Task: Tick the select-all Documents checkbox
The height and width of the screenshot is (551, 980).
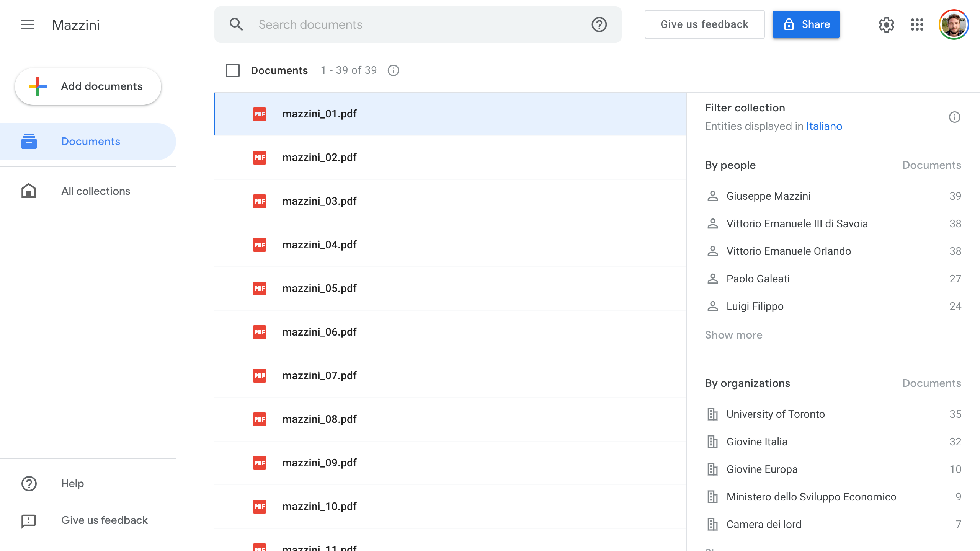Action: (233, 70)
